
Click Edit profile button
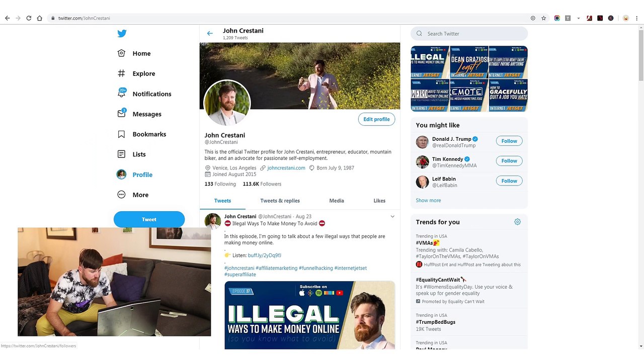[x=376, y=119]
